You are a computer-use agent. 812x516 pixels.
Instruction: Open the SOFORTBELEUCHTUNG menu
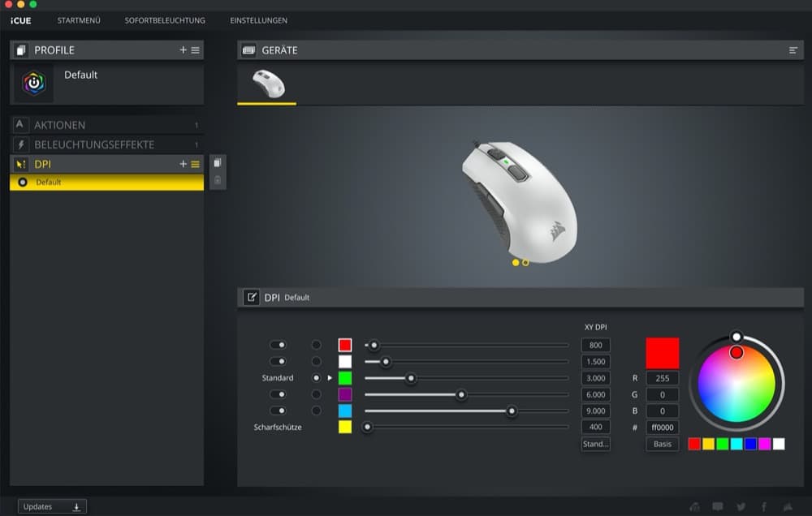pyautogui.click(x=165, y=21)
